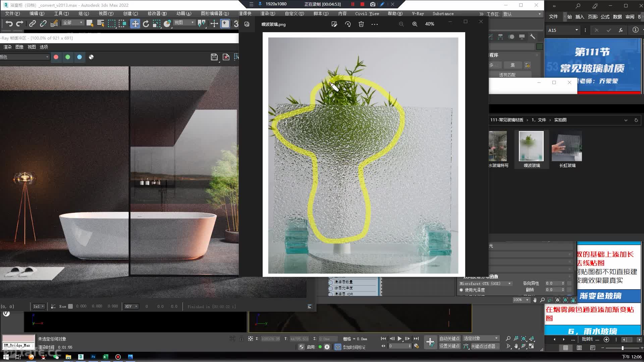Activate the Select and Scale tool
Screen dimensions: 644x362
[157, 23]
